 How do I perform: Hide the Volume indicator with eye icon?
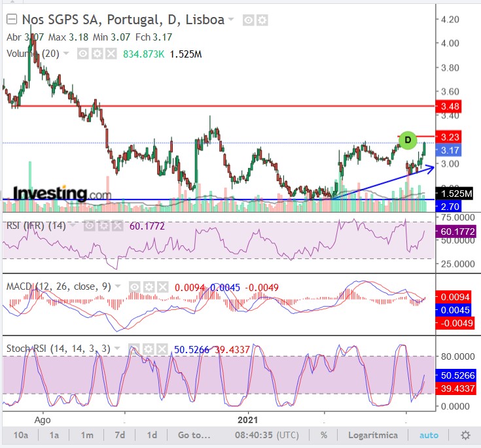tap(83, 54)
